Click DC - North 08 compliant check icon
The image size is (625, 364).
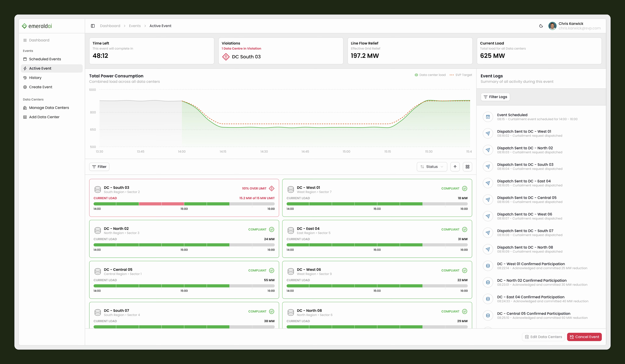coord(465,311)
